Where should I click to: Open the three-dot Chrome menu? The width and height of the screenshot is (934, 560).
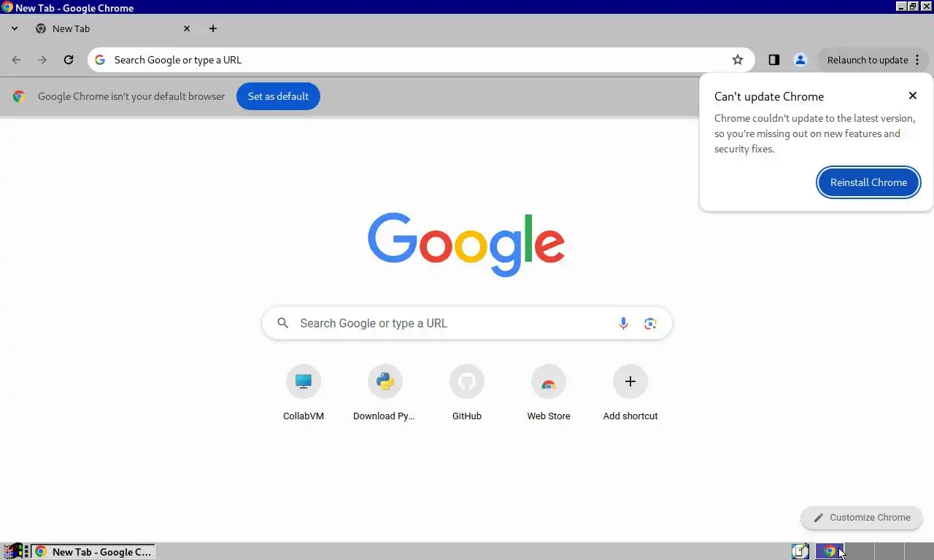917,60
